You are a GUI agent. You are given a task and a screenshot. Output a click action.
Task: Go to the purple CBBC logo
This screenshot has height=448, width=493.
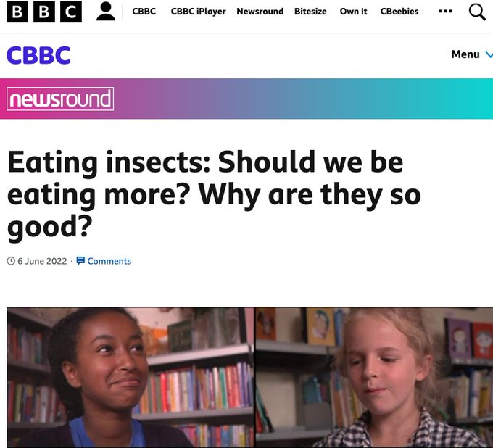coord(38,55)
